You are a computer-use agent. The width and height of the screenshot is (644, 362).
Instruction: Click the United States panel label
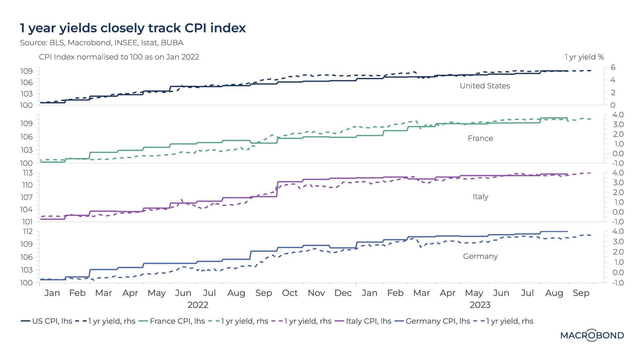485,86
